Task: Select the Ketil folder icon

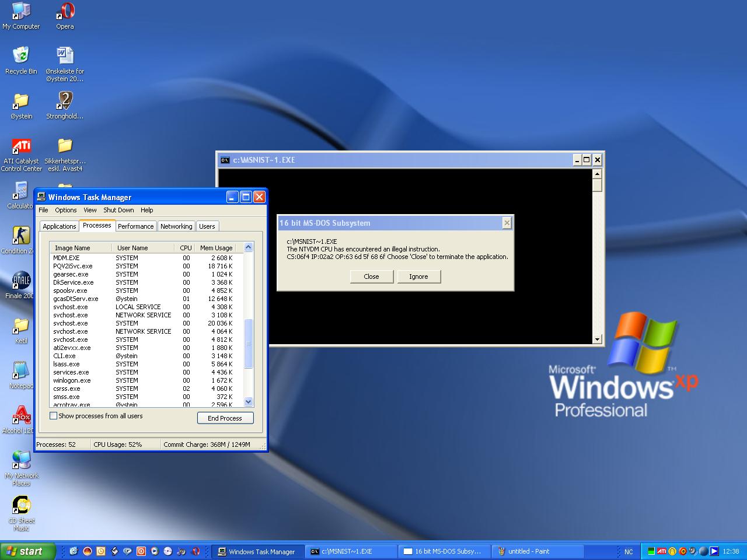Action: (x=21, y=330)
